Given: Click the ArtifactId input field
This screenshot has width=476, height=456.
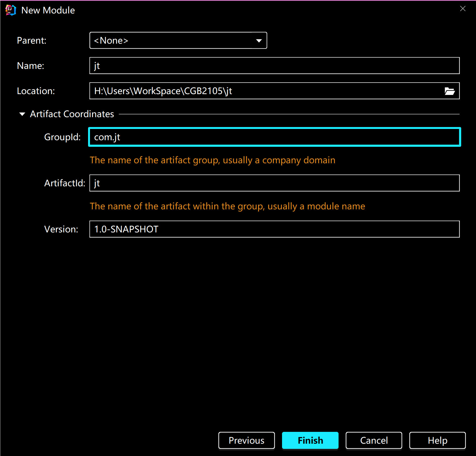Looking at the screenshot, I should point(274,183).
